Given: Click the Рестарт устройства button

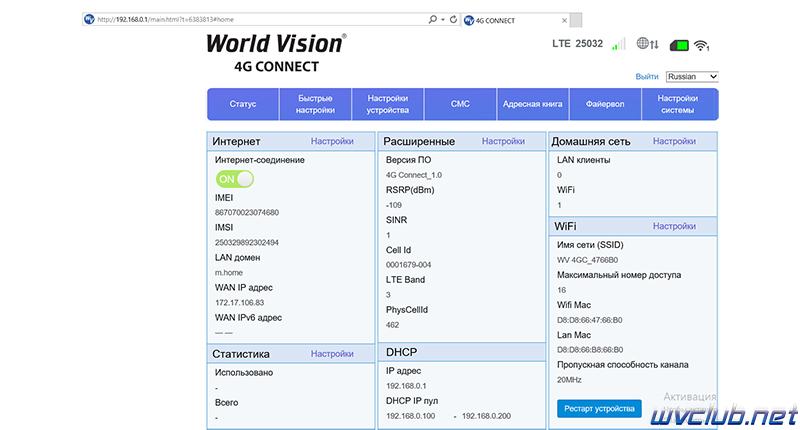Looking at the screenshot, I should click(599, 409).
